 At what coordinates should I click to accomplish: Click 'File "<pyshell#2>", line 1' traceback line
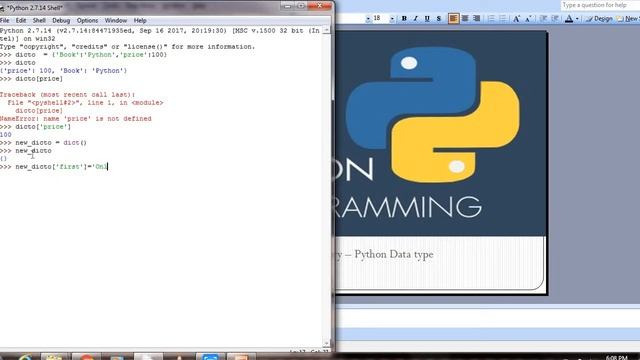pyautogui.click(x=85, y=103)
